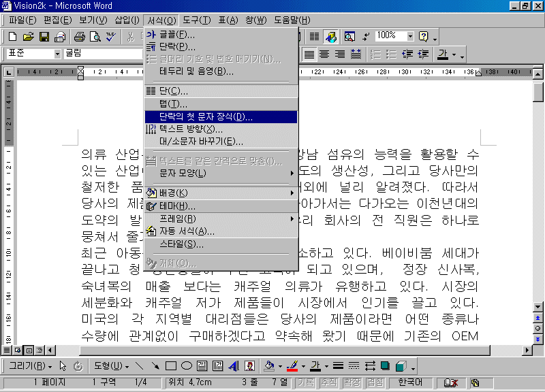
Task: Click the Open folder icon
Action: click(28, 37)
